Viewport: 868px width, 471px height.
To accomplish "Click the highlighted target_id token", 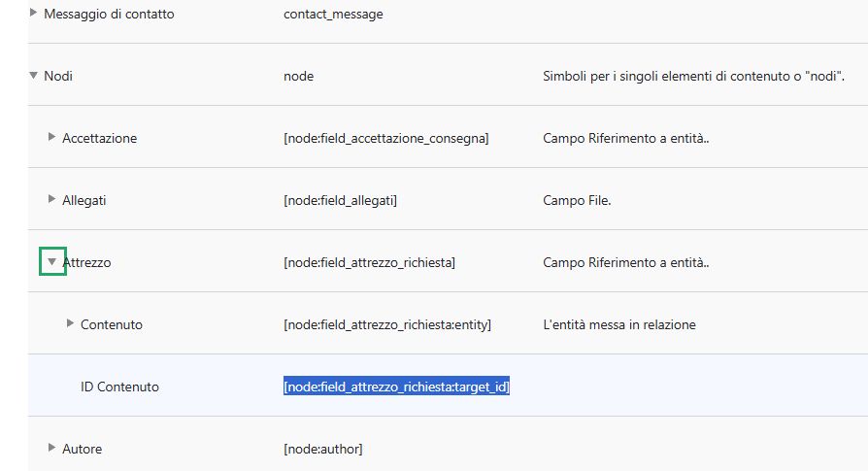I will (396, 387).
